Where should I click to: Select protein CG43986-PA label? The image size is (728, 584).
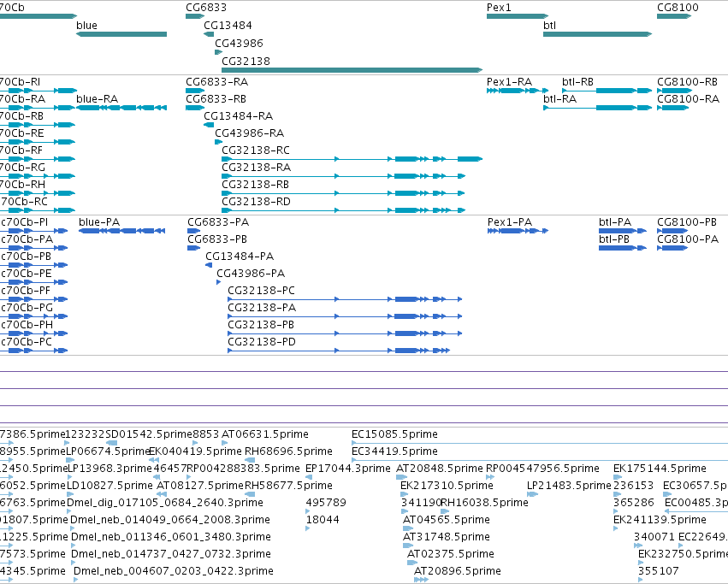[x=251, y=274]
